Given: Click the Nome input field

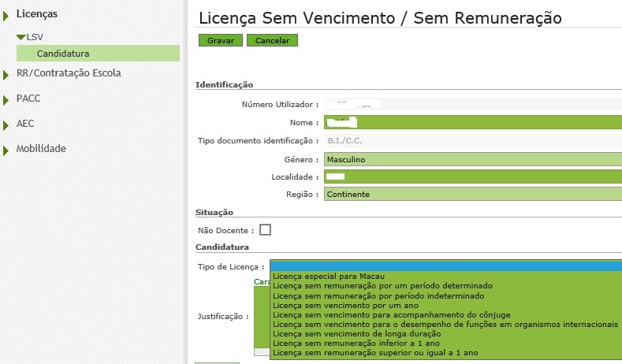Looking at the screenshot, I should (x=471, y=123).
